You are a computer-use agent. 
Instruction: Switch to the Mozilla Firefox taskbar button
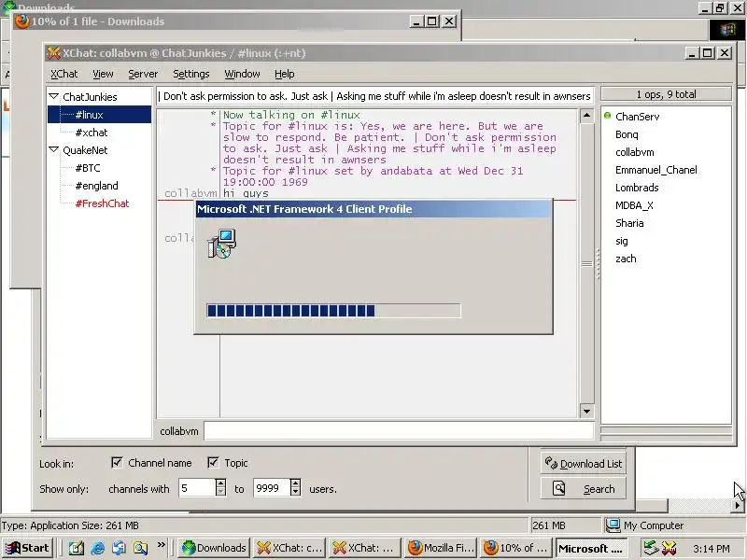441,548
